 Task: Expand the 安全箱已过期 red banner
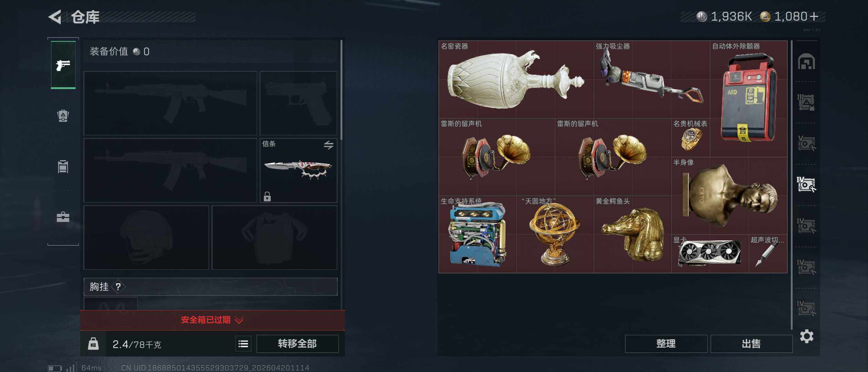213,320
